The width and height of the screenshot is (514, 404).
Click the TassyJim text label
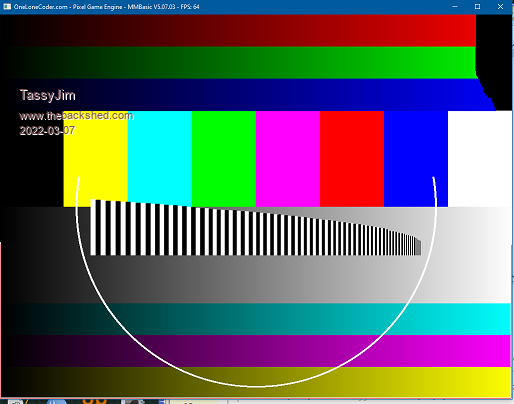(48, 95)
